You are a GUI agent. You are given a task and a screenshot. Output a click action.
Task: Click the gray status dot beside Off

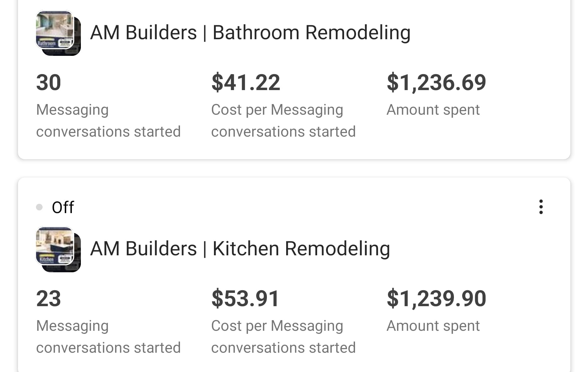(x=39, y=207)
